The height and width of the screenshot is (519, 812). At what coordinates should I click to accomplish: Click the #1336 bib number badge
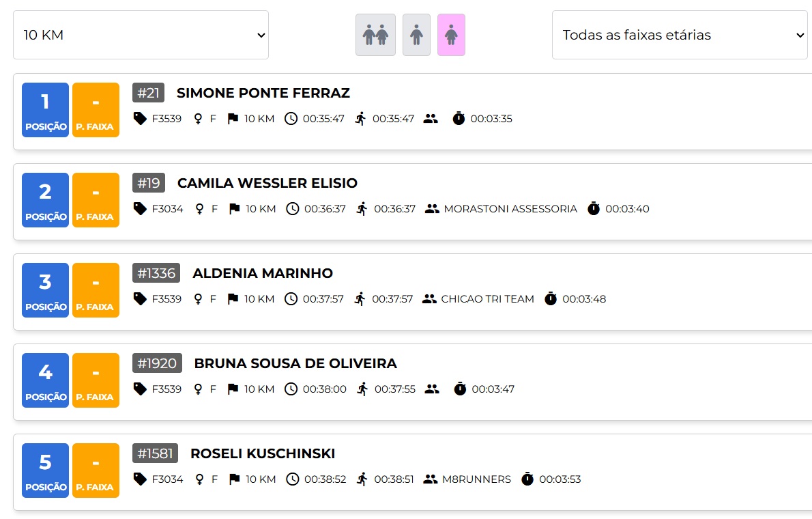point(156,273)
